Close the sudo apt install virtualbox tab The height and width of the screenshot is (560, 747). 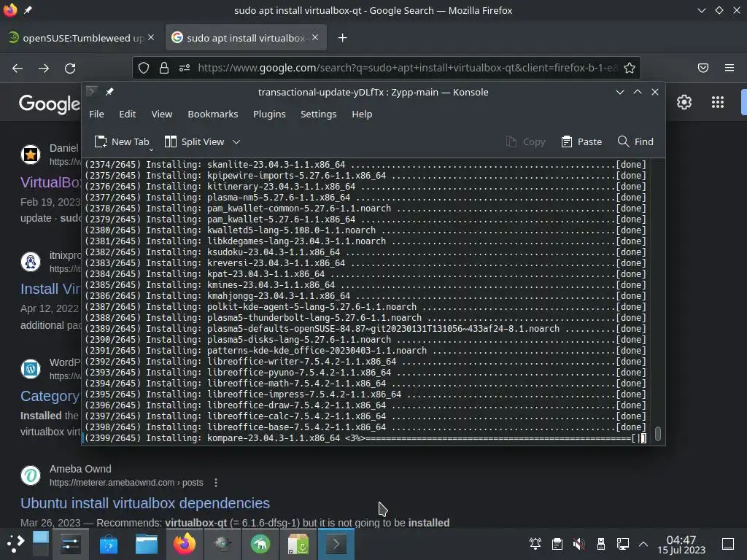coord(315,37)
